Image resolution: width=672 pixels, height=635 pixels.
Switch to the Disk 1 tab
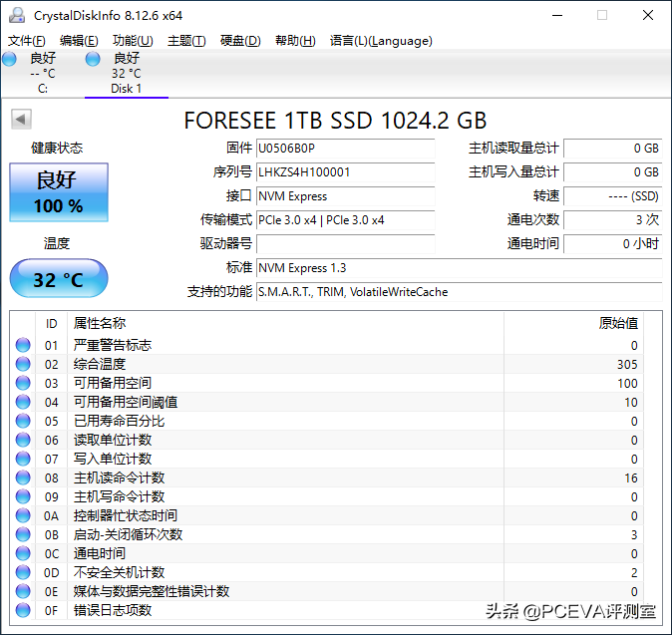click(127, 74)
